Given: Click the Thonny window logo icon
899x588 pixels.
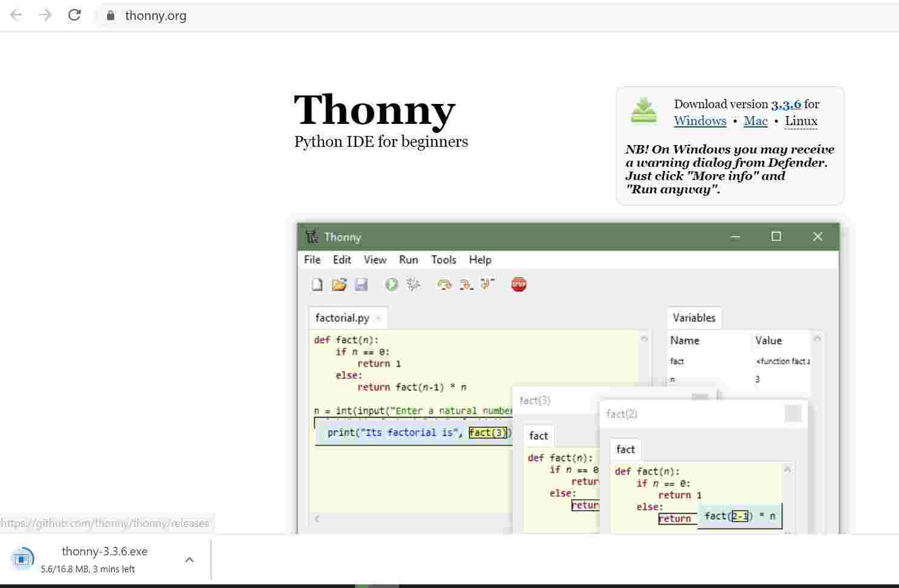Looking at the screenshot, I should [x=312, y=236].
